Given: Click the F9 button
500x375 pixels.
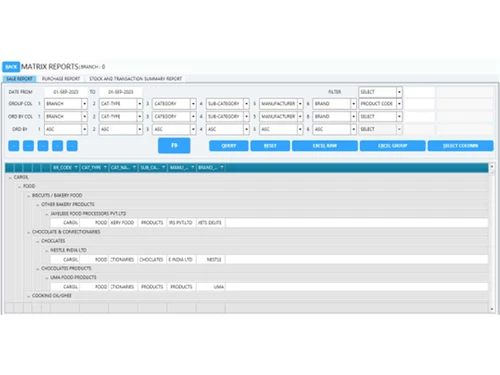Looking at the screenshot, I should pos(174,146).
